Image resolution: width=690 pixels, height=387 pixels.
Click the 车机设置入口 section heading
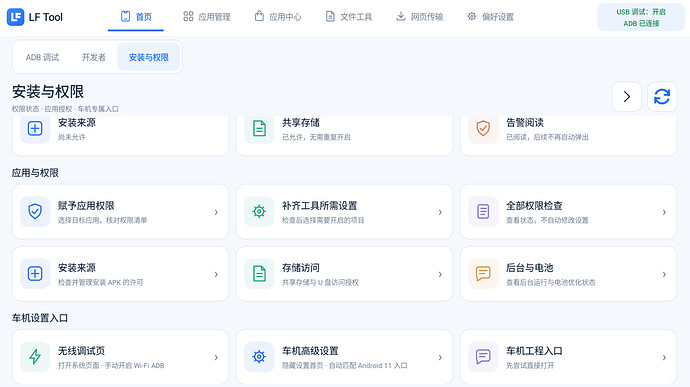click(40, 318)
